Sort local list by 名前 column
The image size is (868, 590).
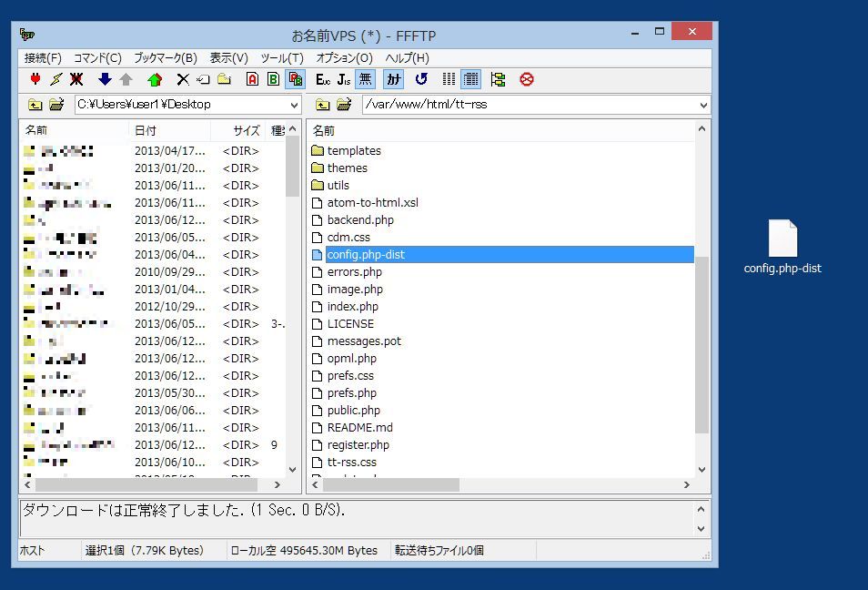coord(75,130)
